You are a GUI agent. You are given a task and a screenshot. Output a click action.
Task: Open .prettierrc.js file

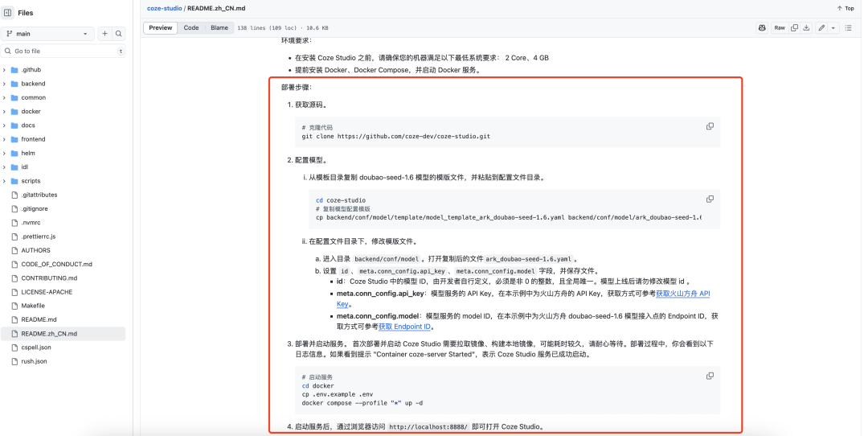coord(39,237)
